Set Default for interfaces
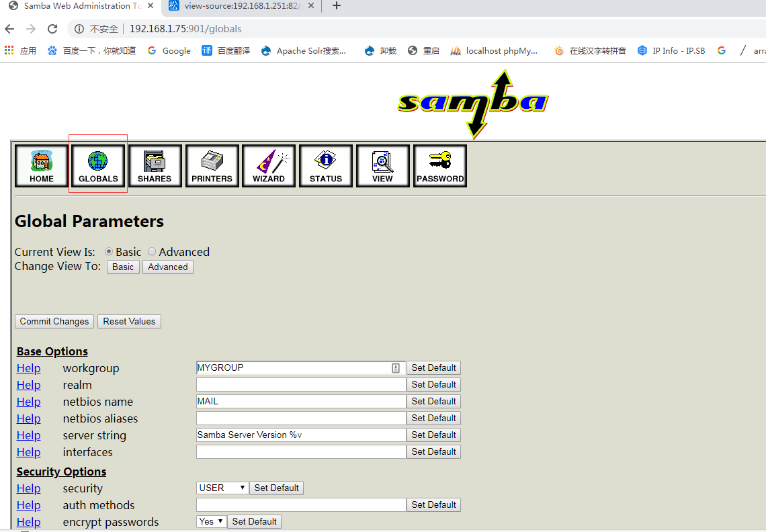The height and width of the screenshot is (532, 766). (x=434, y=451)
